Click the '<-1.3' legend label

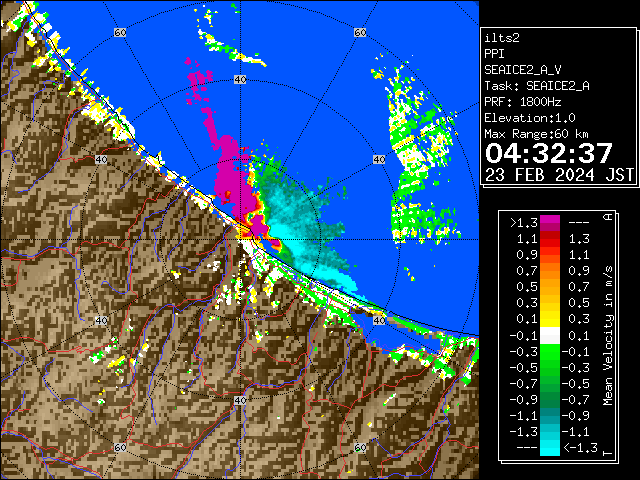pos(580,448)
